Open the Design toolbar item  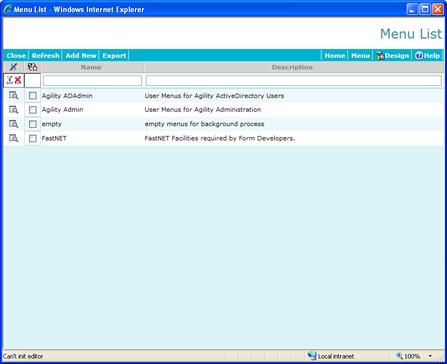(x=392, y=56)
